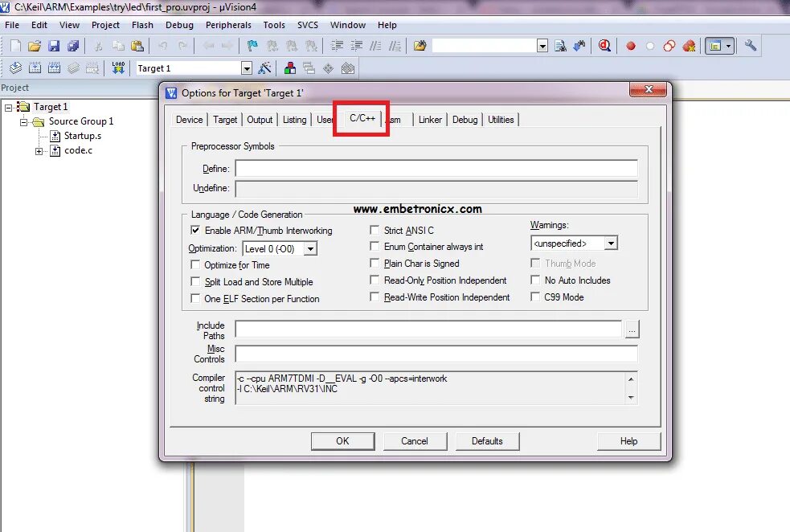Switch to the Listing tab

294,120
